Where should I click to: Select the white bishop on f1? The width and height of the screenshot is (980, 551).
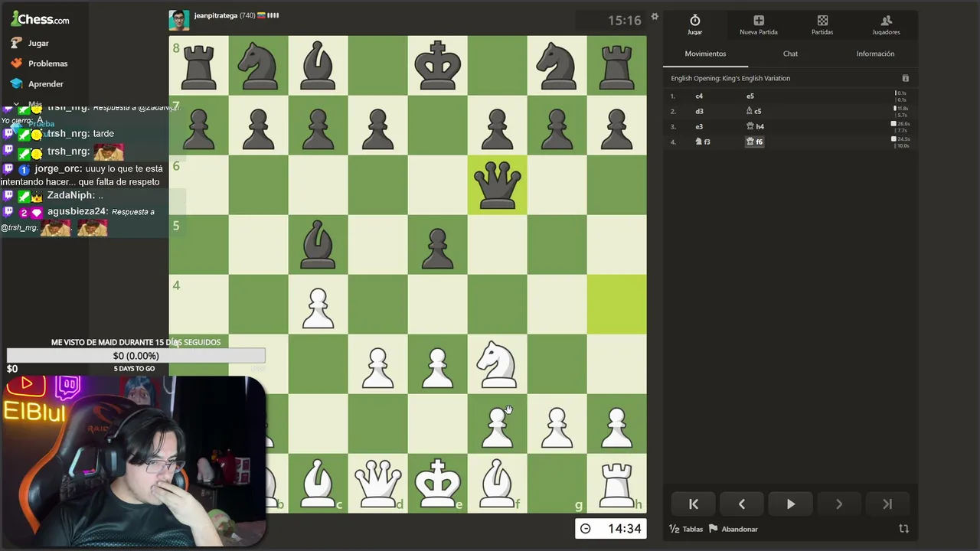498,484
